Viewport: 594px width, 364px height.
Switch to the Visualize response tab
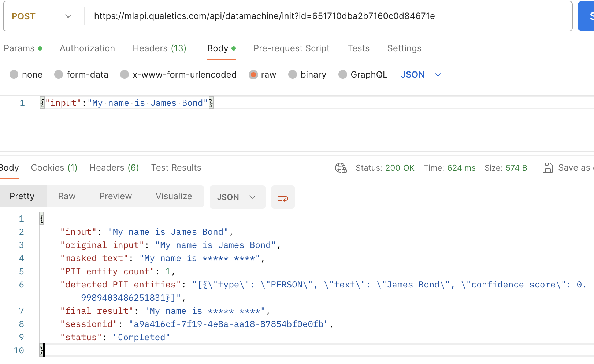173,196
